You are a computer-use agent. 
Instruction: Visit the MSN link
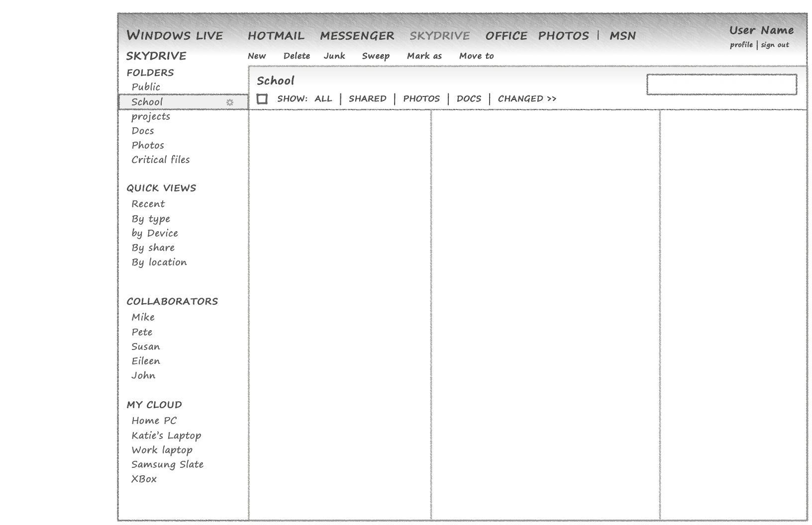(622, 36)
